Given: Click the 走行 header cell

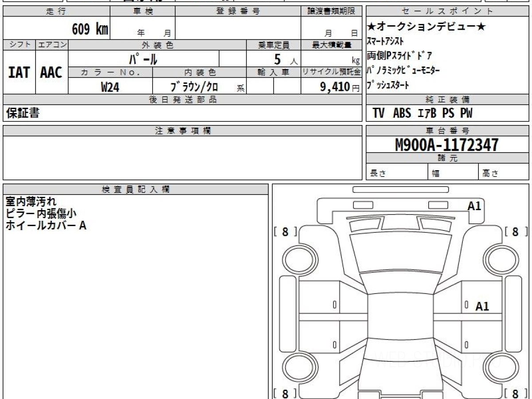Looking at the screenshot, I should (56, 12).
